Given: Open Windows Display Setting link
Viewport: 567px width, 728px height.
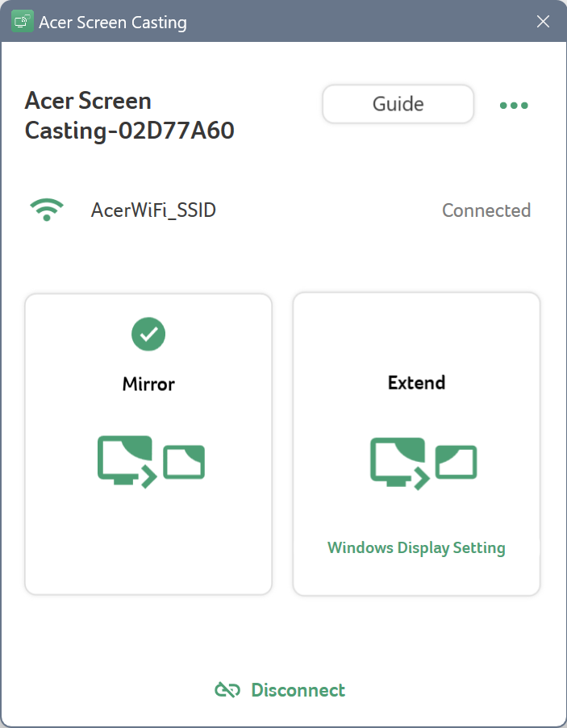Looking at the screenshot, I should tap(416, 547).
